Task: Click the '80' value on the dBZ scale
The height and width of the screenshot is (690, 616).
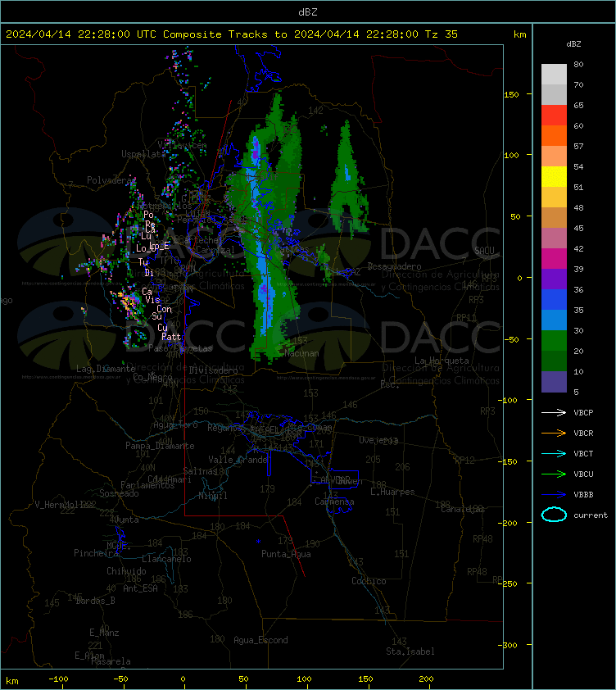Action: [x=578, y=64]
